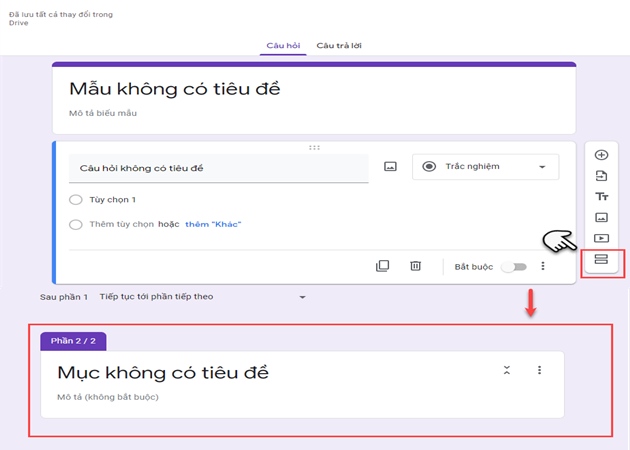Click Mô tả (không bắt buộc) field
Image resolution: width=630 pixels, height=450 pixels.
point(108,397)
